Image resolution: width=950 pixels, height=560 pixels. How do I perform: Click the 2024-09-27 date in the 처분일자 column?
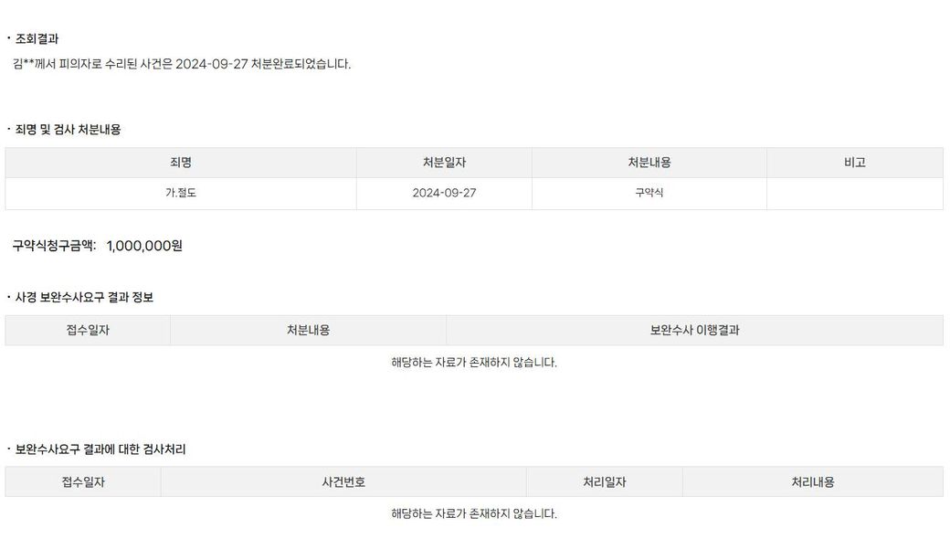444,193
